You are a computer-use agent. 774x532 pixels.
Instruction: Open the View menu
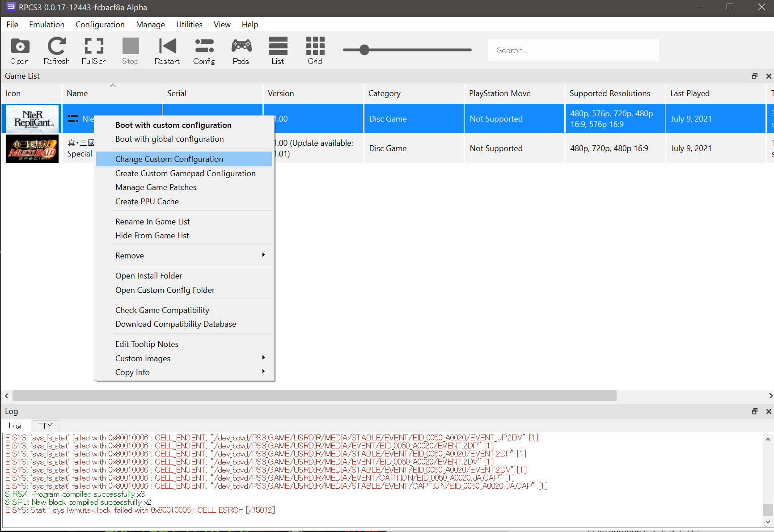(222, 25)
